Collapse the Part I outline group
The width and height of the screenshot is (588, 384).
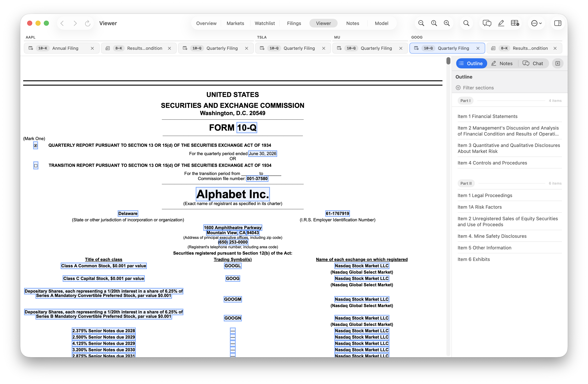pos(465,100)
